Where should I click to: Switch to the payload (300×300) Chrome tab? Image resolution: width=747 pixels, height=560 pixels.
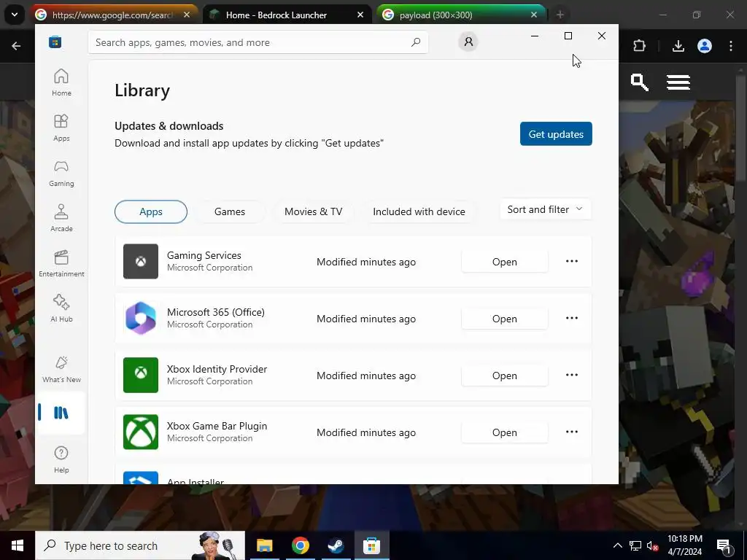click(460, 15)
